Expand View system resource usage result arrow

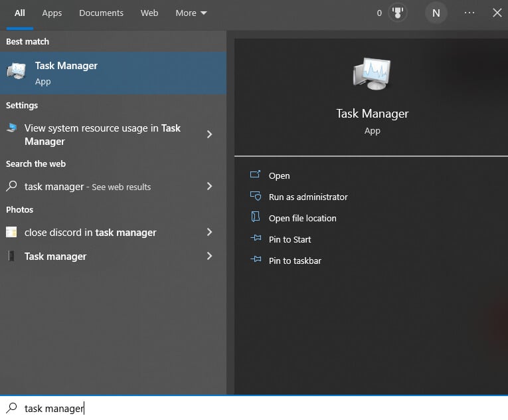click(x=209, y=134)
